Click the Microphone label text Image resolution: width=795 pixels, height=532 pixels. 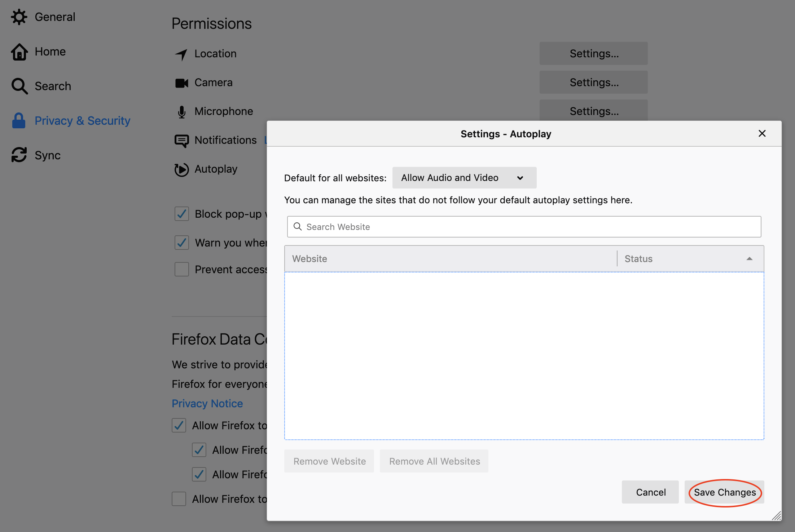point(224,111)
